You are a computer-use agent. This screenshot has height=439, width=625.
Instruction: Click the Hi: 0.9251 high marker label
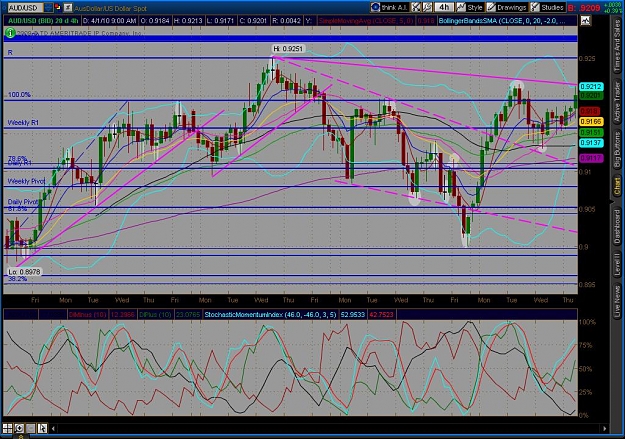[x=288, y=49]
